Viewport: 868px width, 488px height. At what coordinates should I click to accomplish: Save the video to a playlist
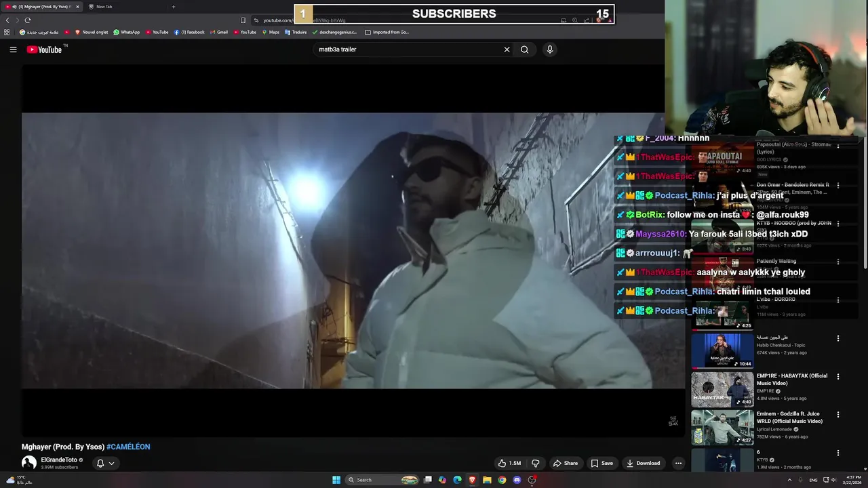point(601,464)
